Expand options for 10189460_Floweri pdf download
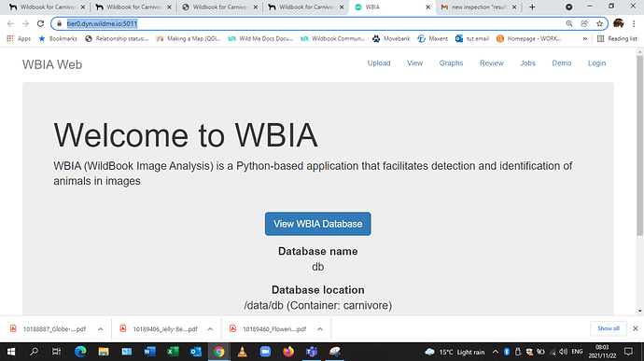The height and width of the screenshot is (361, 644). (x=320, y=329)
